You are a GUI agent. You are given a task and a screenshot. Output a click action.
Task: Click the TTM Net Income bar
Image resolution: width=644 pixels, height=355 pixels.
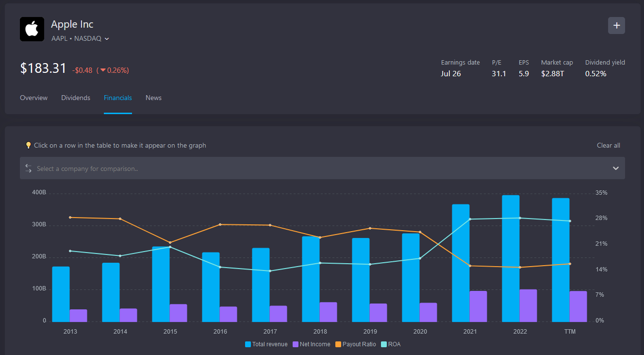coord(578,306)
